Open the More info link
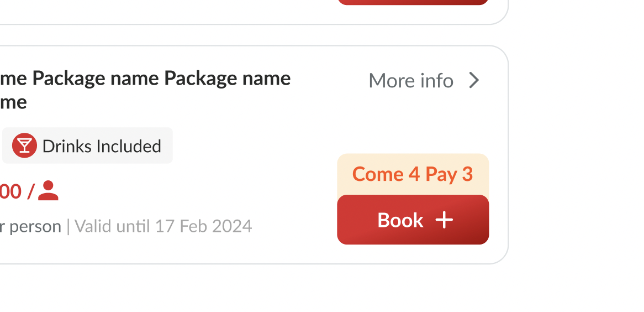The width and height of the screenshot is (644, 312). [423, 81]
